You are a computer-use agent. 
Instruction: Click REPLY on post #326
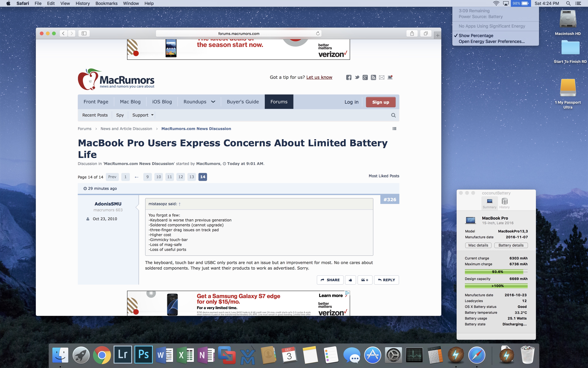[x=386, y=280]
